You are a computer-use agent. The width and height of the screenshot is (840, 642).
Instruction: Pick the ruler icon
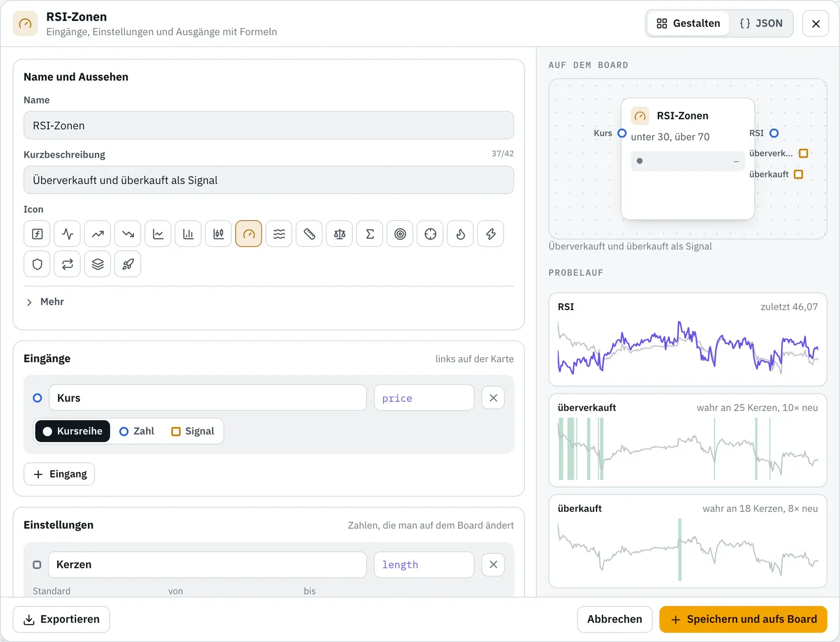coord(309,234)
